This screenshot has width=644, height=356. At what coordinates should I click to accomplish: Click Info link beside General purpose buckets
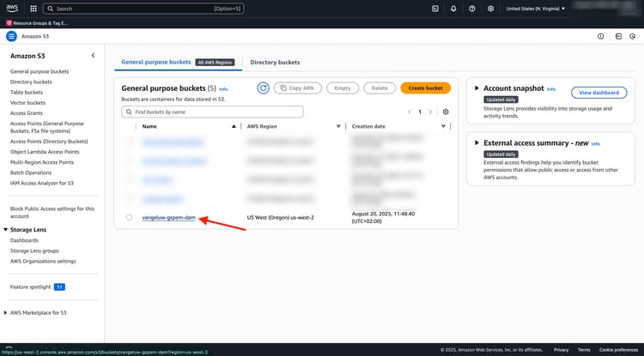point(223,89)
